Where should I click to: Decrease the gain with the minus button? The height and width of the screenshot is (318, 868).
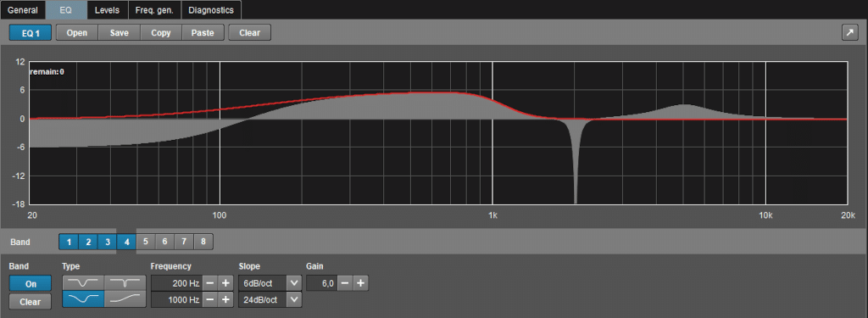(344, 283)
